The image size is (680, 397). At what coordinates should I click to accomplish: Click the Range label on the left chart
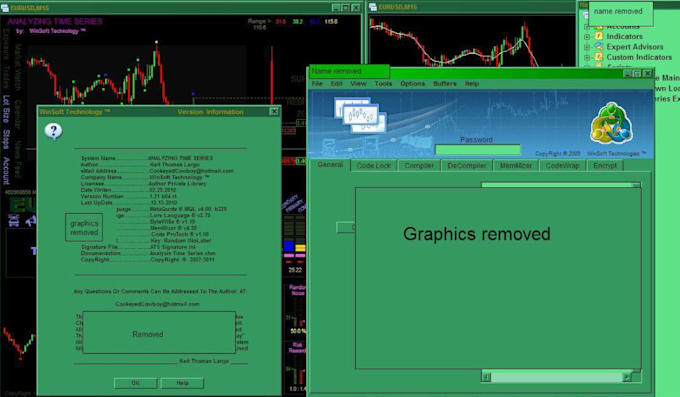tap(259, 21)
